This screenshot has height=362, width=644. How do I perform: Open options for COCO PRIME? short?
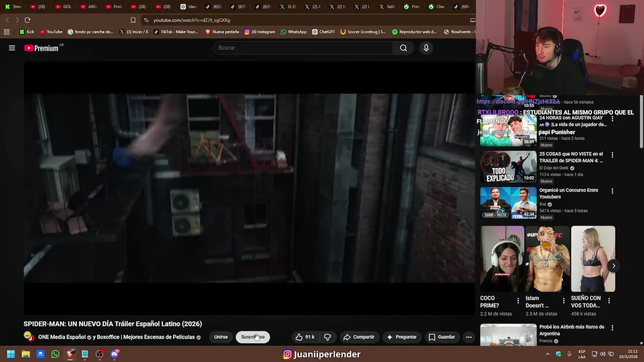tap(518, 301)
